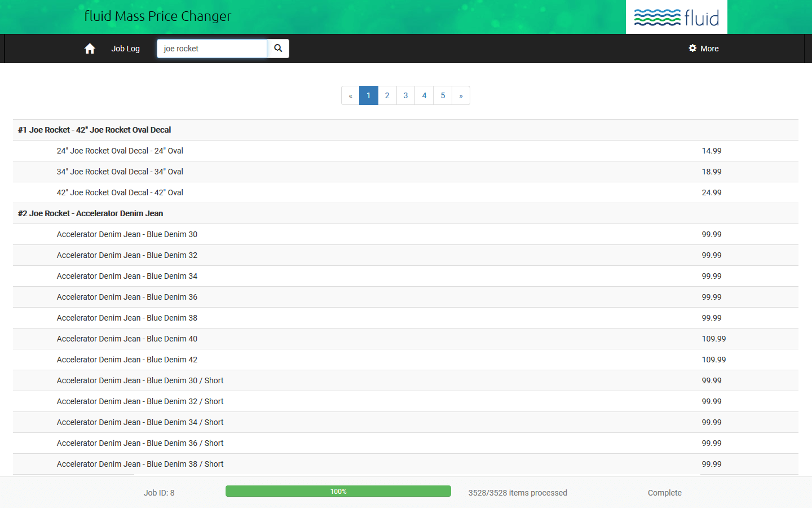Click the fluid logo in header
The image size is (812, 508).
tap(676, 17)
